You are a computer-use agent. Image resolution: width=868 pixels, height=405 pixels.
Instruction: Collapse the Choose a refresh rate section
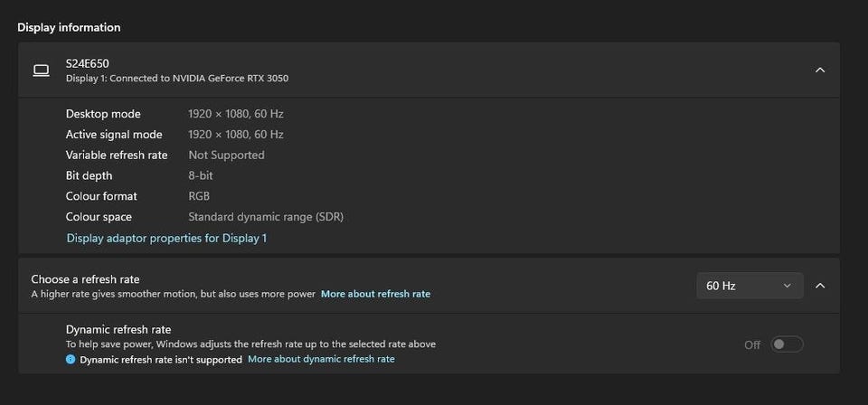(820, 286)
